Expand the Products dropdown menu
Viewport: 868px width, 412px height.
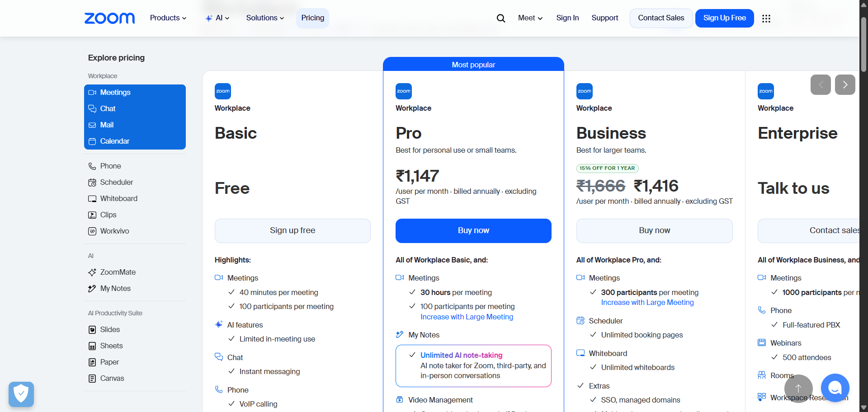[168, 18]
